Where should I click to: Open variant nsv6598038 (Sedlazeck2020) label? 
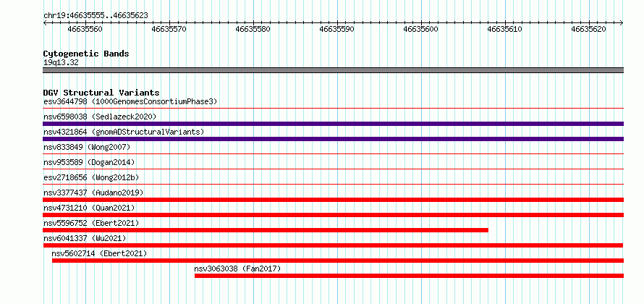tap(100, 117)
